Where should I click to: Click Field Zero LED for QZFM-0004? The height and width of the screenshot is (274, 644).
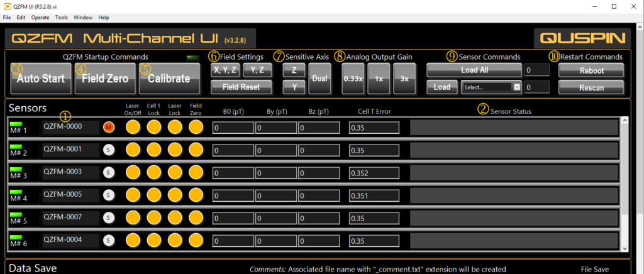196,240
